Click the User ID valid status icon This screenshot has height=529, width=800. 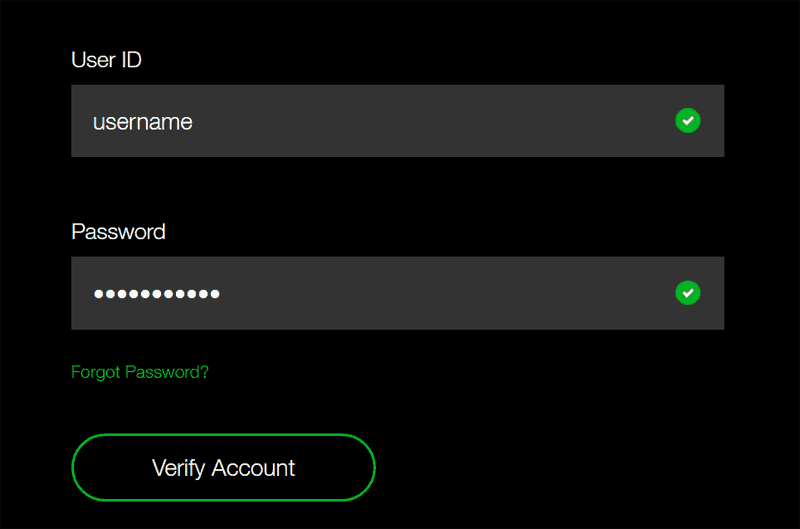tap(687, 121)
